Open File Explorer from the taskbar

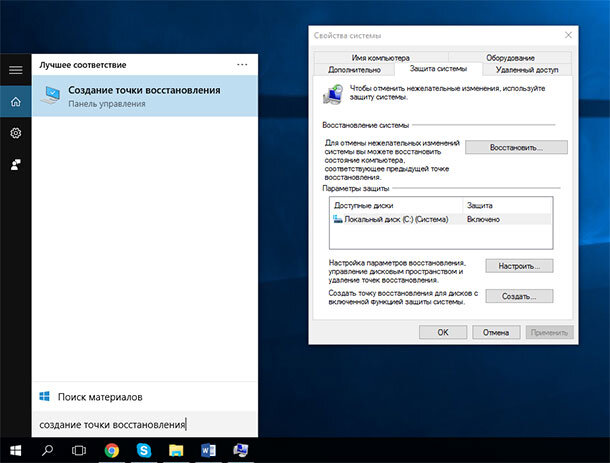176,451
